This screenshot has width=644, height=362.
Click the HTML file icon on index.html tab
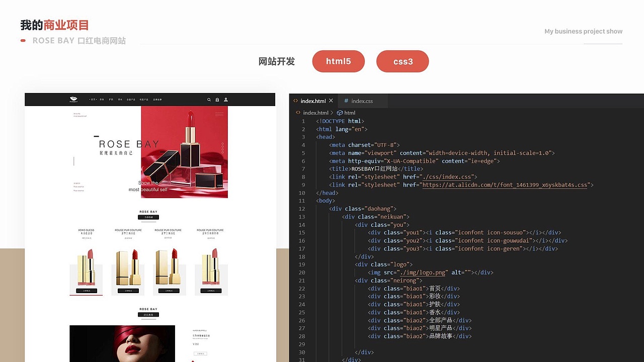[296, 101]
